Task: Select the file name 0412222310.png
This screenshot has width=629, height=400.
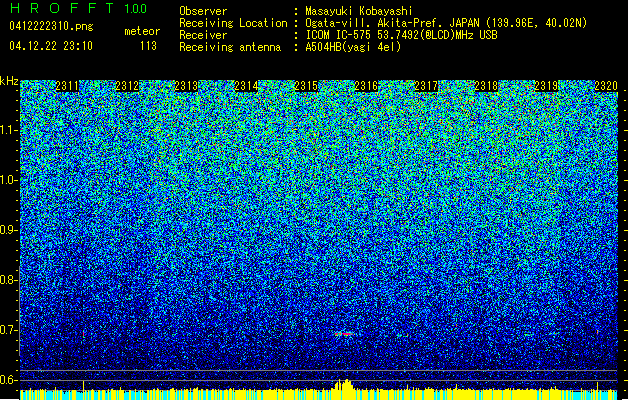Action: coord(51,26)
